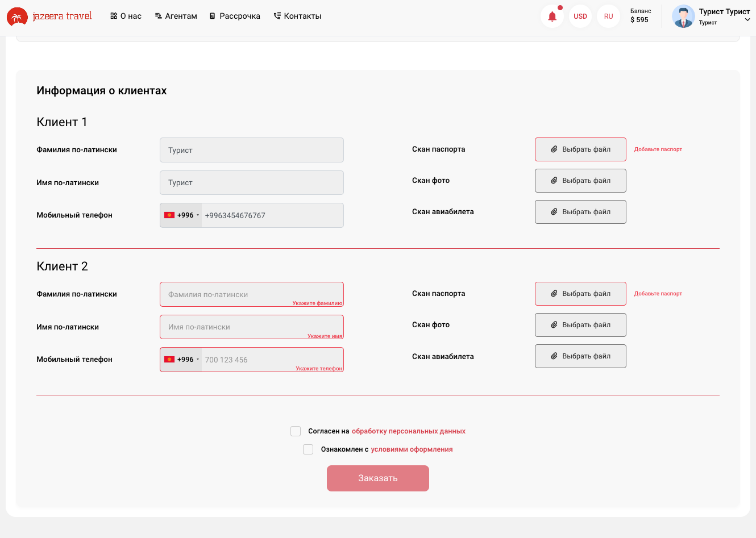Check the personal data consent box
This screenshot has height=538, width=756.
coord(296,431)
